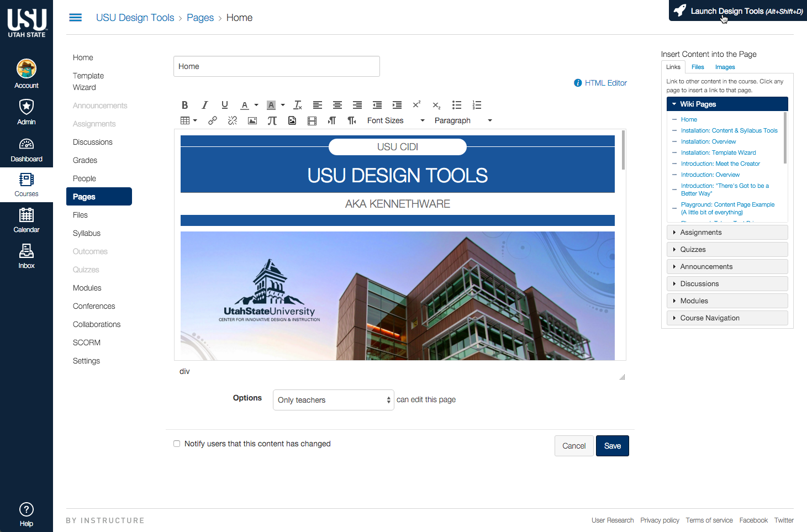The image size is (807, 532).
Task: Insert a link with the chain icon
Action: pos(213,120)
